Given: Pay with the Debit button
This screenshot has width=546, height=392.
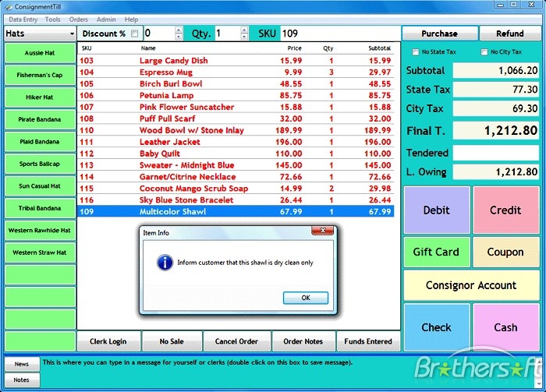Looking at the screenshot, I should pos(437,210).
